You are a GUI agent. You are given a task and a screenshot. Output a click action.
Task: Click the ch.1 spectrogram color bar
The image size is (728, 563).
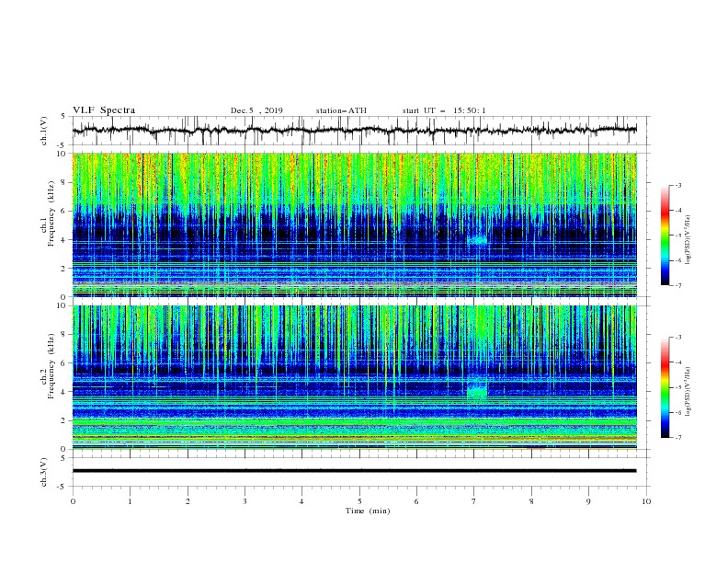[x=665, y=236]
